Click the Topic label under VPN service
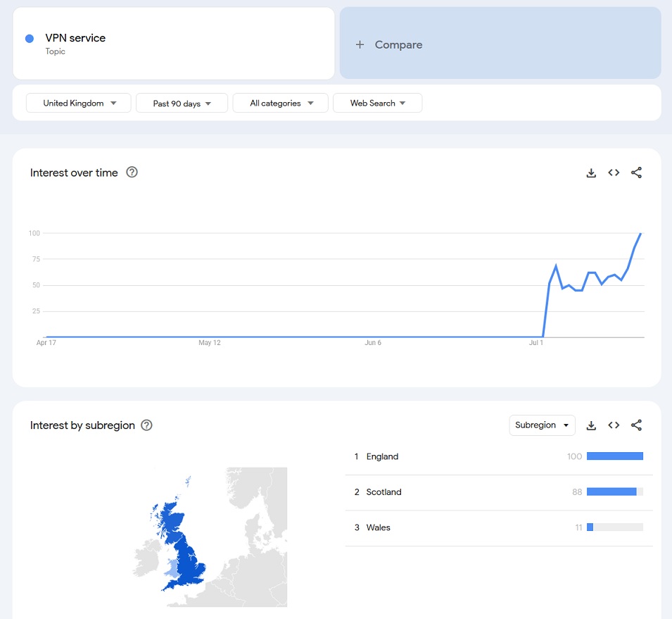The width and height of the screenshot is (672, 619). pos(56,51)
